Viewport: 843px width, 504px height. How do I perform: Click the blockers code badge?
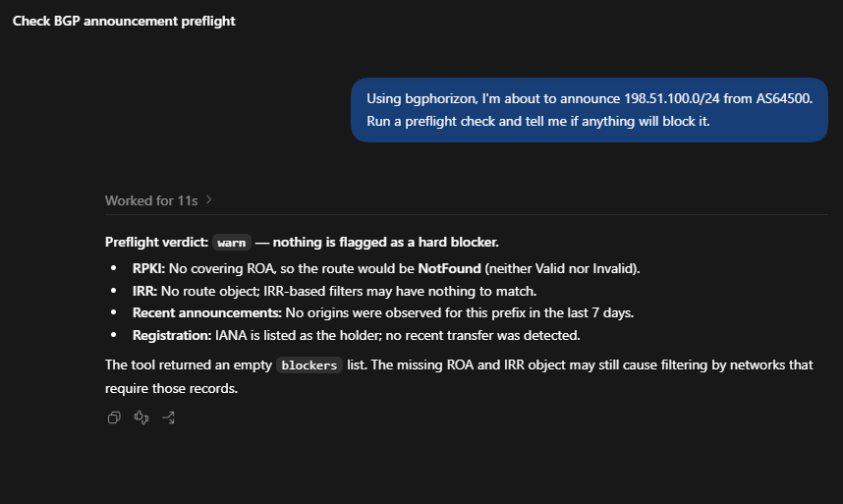click(x=309, y=364)
